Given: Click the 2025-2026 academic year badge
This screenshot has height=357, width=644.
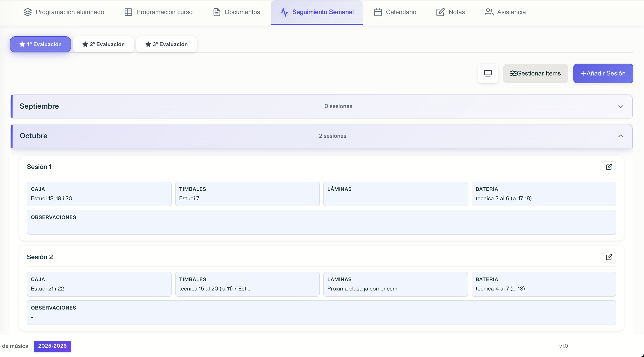Looking at the screenshot, I should pos(52,346).
